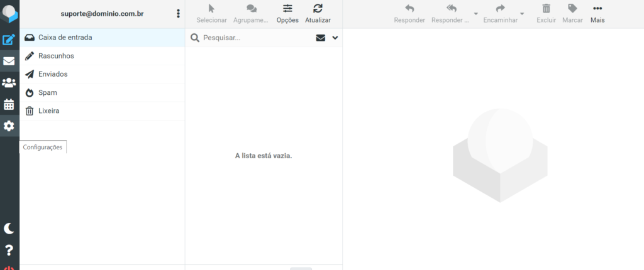Open the Calendar icon in sidebar
Screen dimensions: 644x270
(9, 104)
